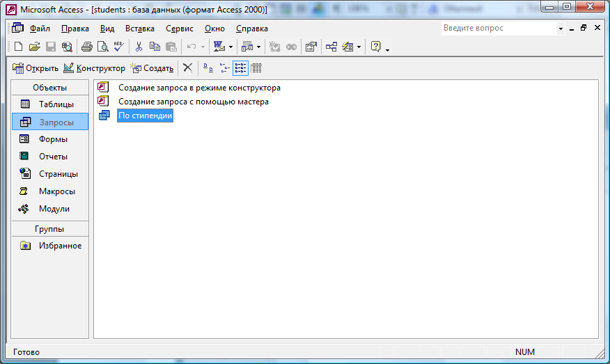Select Модули in objects pane
This screenshot has width=610, height=364.
coord(50,209)
